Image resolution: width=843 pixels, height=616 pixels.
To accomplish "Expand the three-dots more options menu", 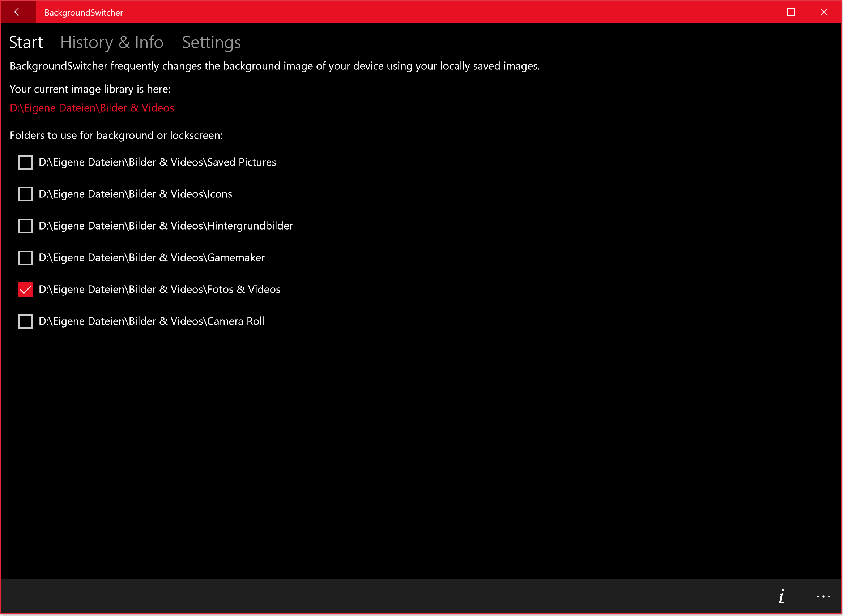I will point(823,596).
